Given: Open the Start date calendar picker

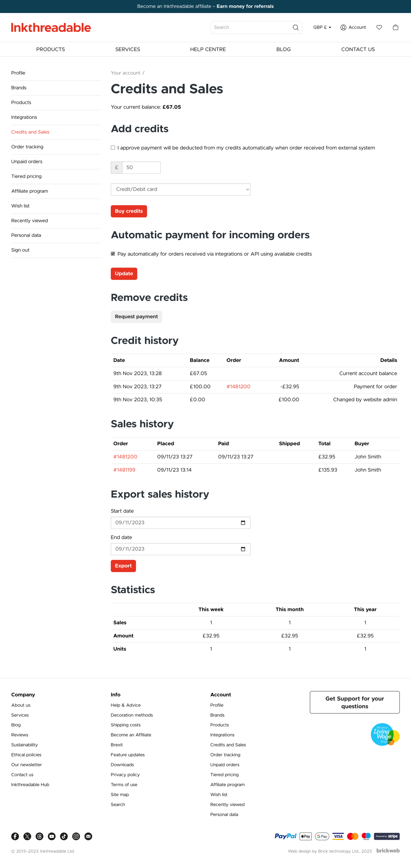Looking at the screenshot, I should 243,523.
